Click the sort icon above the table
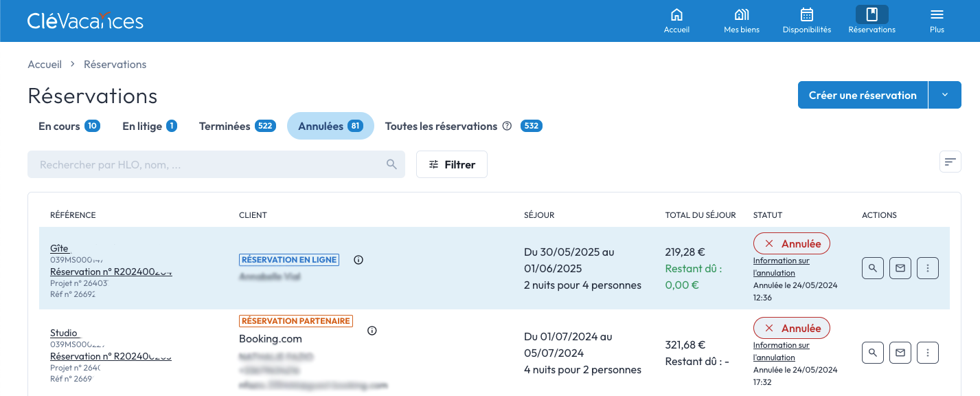 pos(950,162)
